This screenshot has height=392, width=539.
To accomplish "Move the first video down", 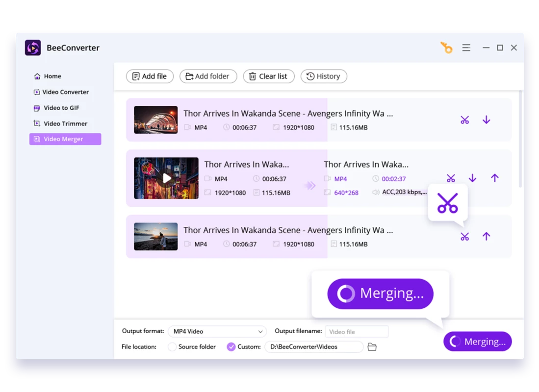I will pyautogui.click(x=486, y=120).
